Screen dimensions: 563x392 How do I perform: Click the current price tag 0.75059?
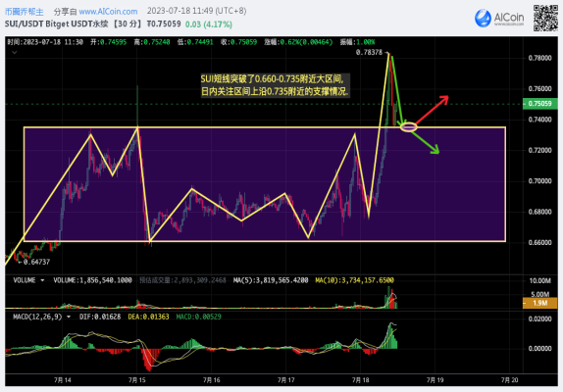(540, 104)
